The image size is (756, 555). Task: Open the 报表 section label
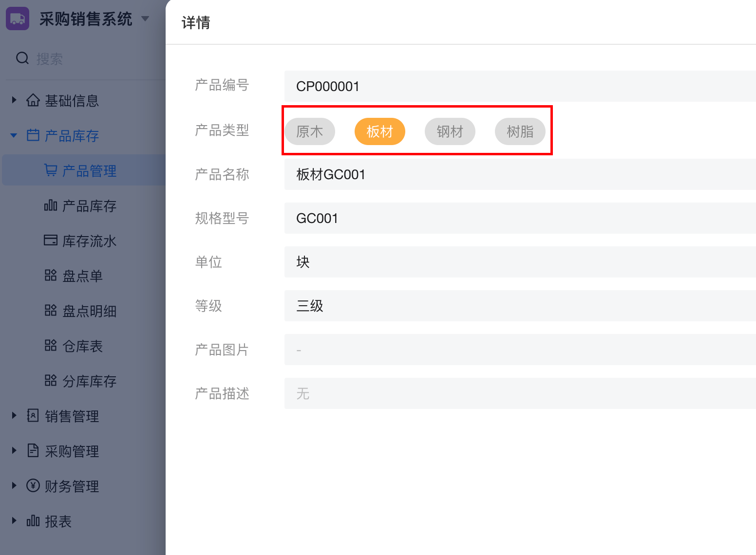click(x=58, y=521)
